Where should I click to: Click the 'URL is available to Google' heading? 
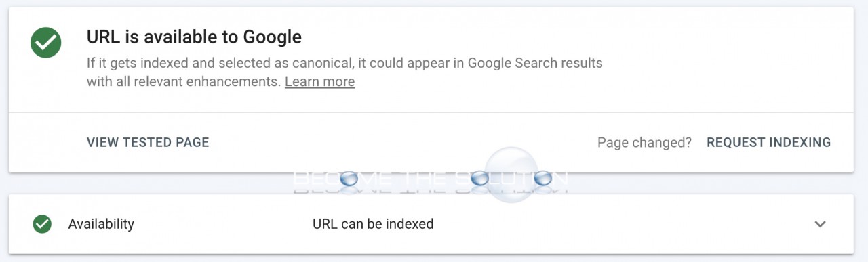pyautogui.click(x=194, y=37)
